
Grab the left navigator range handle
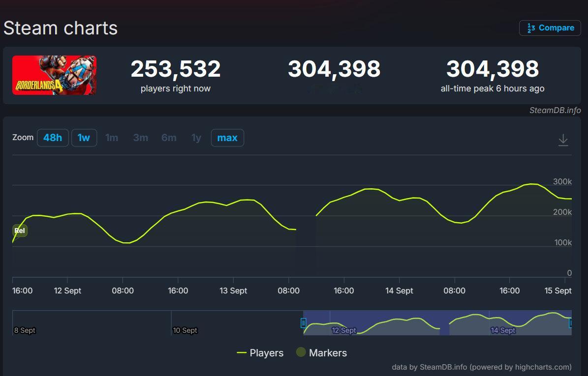tap(304, 323)
